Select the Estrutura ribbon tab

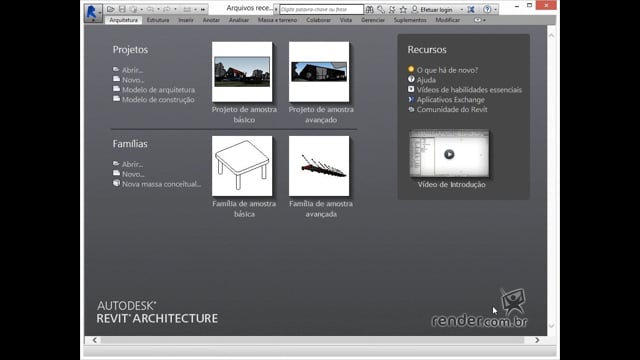(x=158, y=20)
